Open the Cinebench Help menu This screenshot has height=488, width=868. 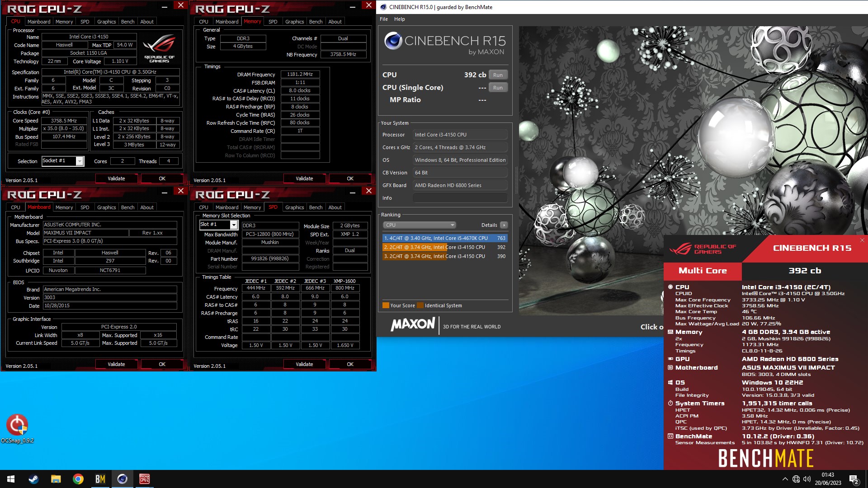coord(399,19)
